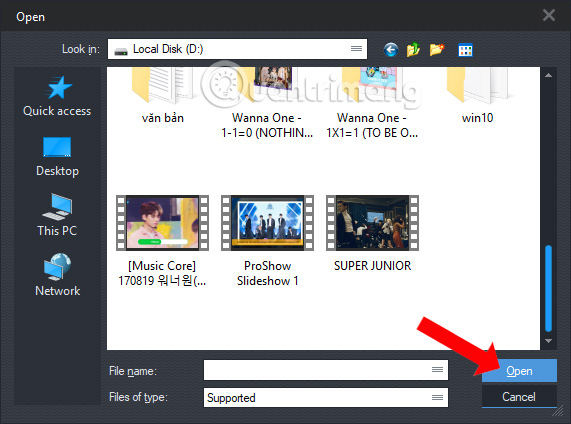Image resolution: width=571 pixels, height=424 pixels.
Task: Click the back navigation arrow icon
Action: pos(391,50)
